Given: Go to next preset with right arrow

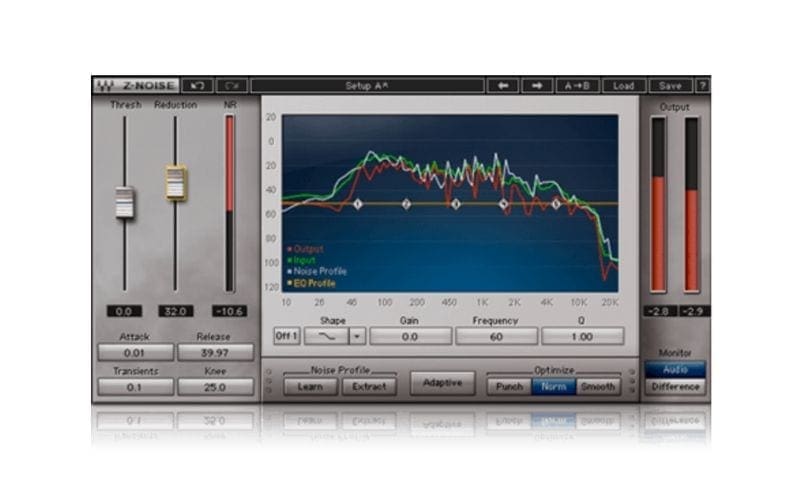Looking at the screenshot, I should point(536,86).
